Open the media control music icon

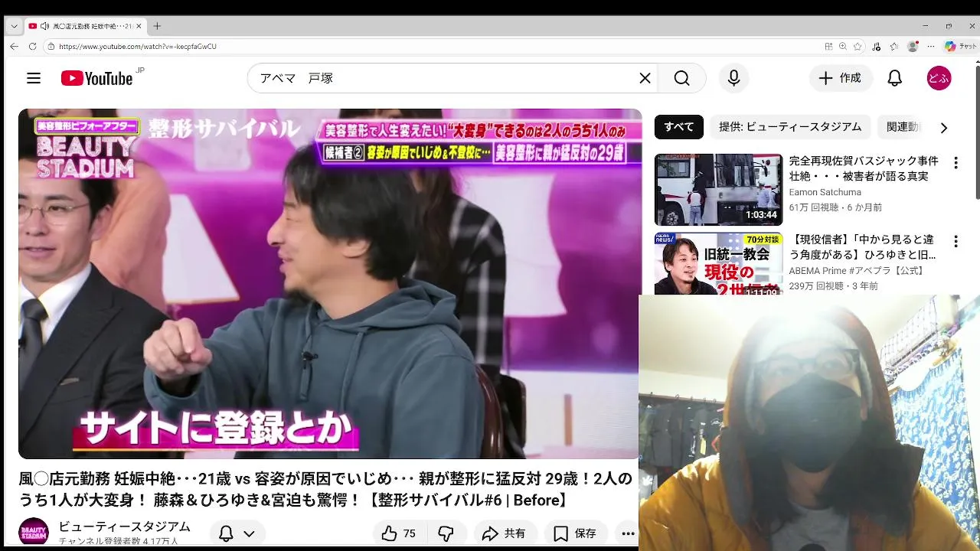tap(877, 47)
